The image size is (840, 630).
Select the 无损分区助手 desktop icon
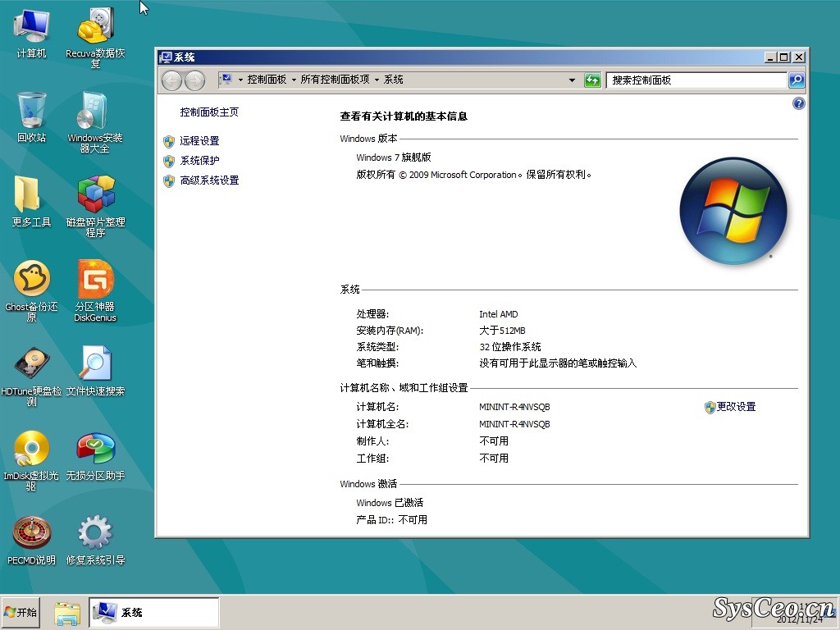(x=95, y=455)
